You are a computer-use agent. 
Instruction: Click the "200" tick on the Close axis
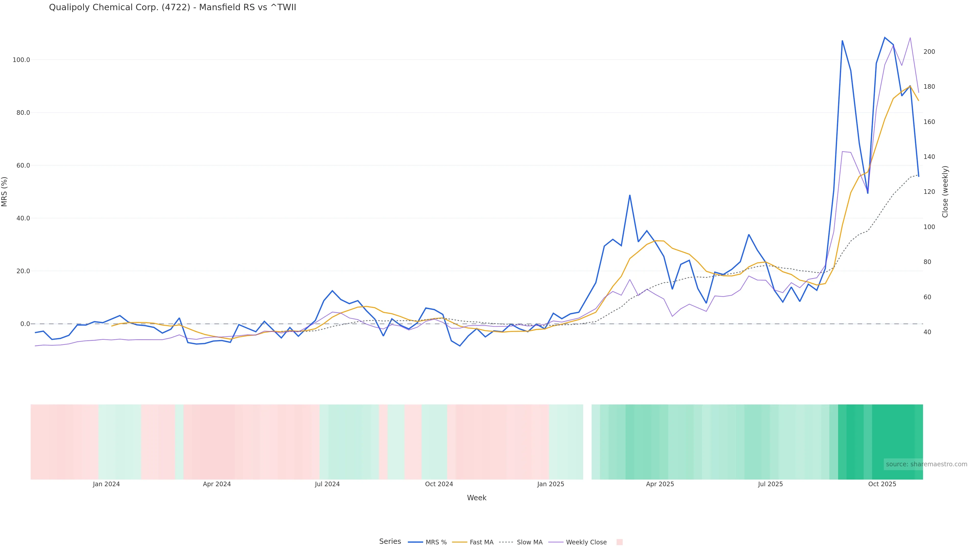tap(929, 52)
